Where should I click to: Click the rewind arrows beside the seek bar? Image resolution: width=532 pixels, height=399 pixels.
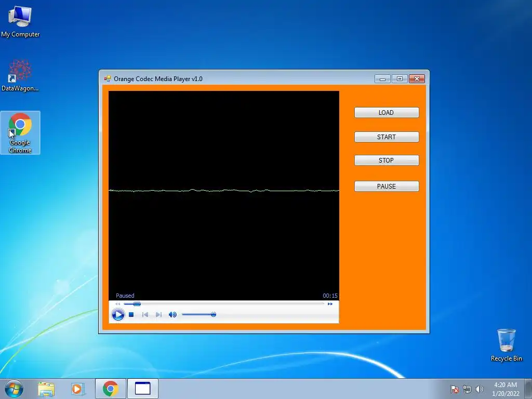tap(118, 304)
